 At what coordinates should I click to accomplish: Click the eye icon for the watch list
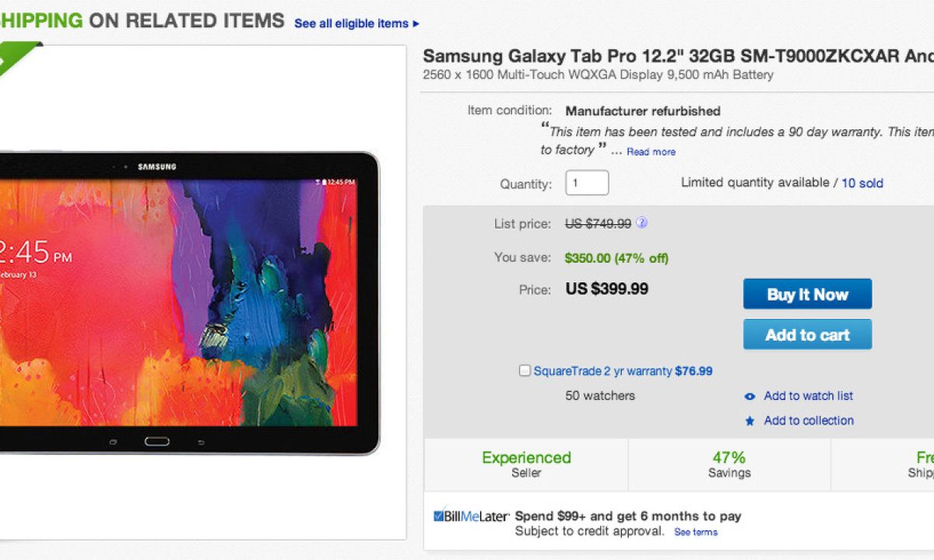coord(750,397)
